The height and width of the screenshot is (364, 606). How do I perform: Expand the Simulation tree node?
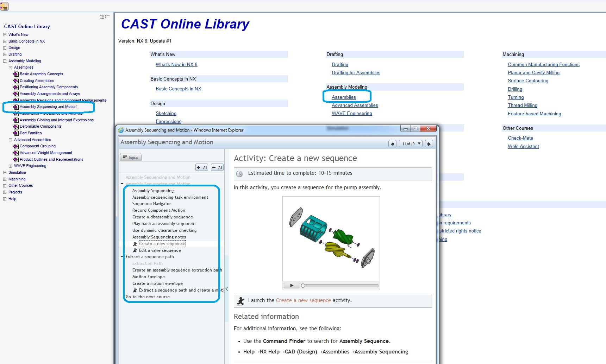pyautogui.click(x=5, y=173)
